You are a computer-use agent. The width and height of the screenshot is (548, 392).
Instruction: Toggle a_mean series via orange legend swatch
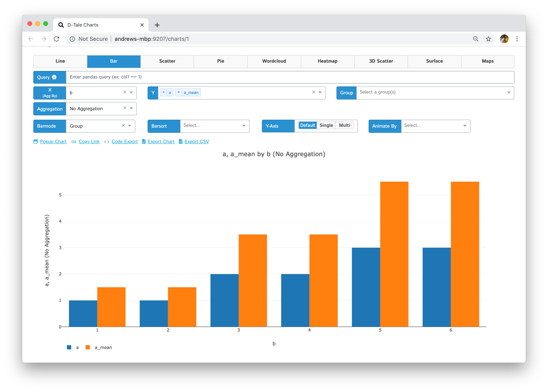coord(88,347)
